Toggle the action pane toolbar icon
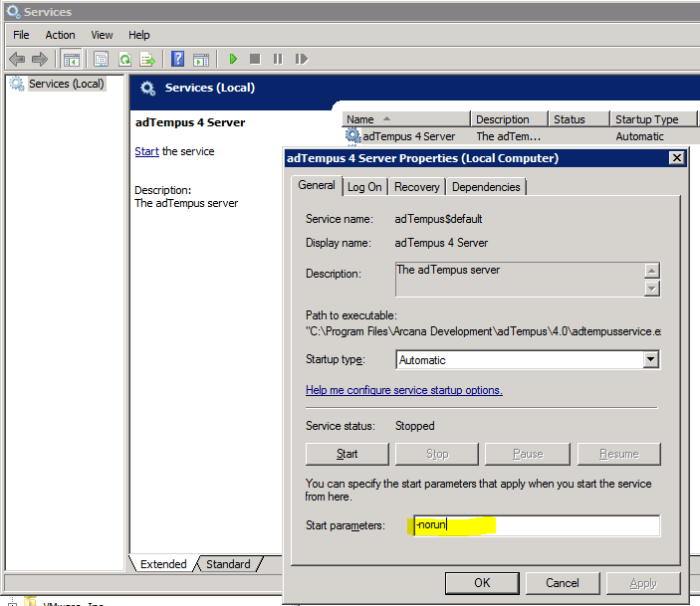Screen dimensions: 700x606 [x=201, y=59]
